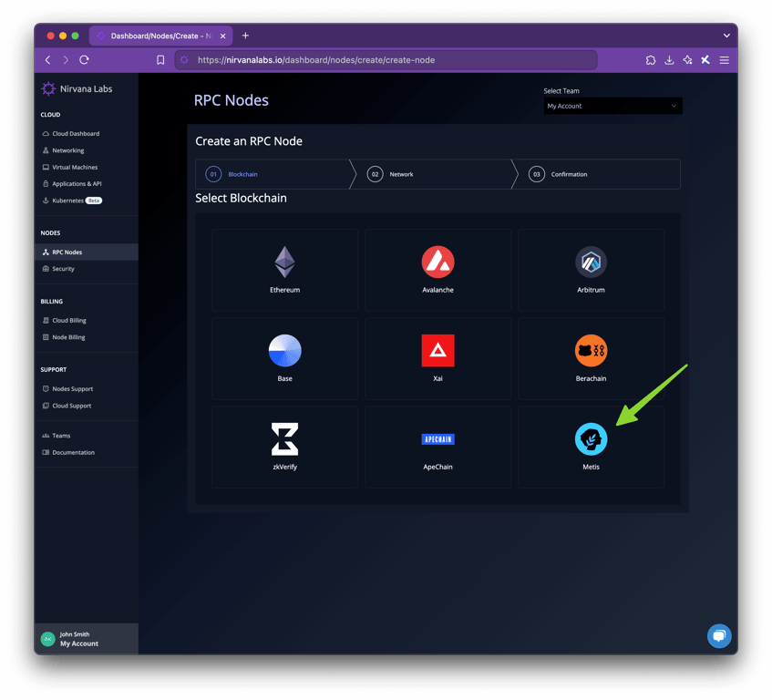This screenshot has width=772, height=700.
Task: Close the Dashboard/Nodes/Create tab
Action: pos(222,36)
